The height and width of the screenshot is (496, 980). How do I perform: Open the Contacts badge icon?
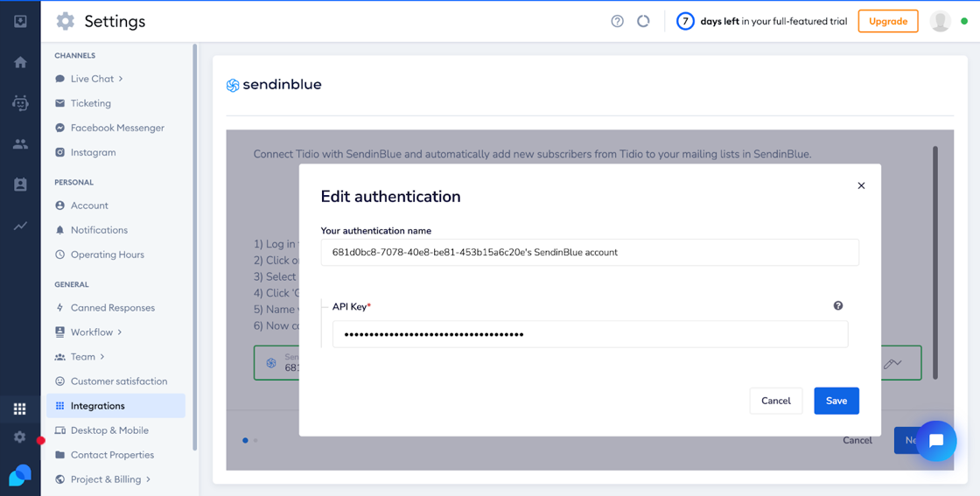[20, 185]
